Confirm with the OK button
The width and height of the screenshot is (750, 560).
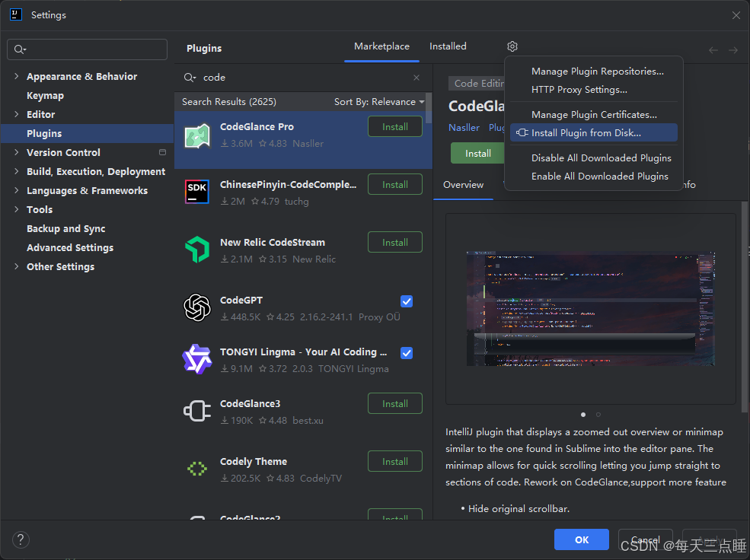pos(582,540)
